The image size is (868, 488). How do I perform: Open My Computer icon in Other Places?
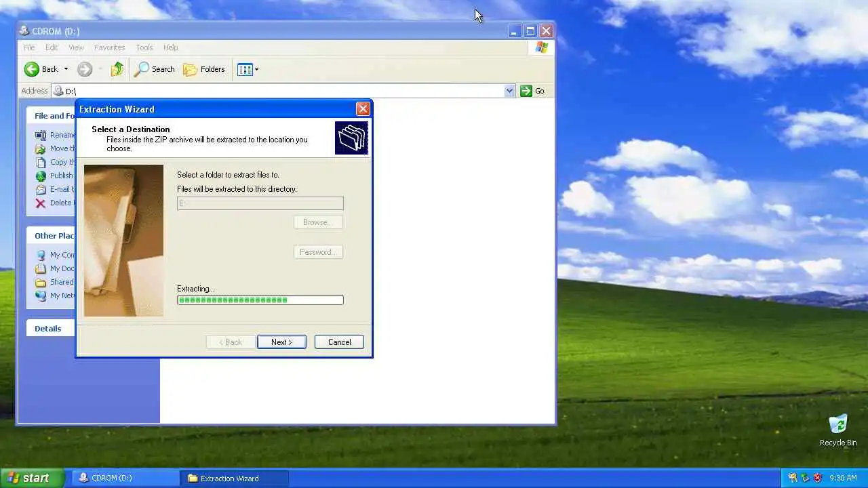[41, 255]
